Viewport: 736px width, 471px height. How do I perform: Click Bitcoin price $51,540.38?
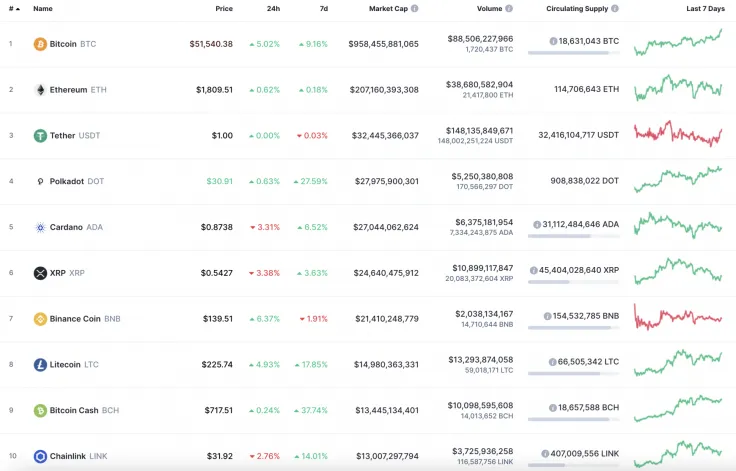click(x=211, y=44)
